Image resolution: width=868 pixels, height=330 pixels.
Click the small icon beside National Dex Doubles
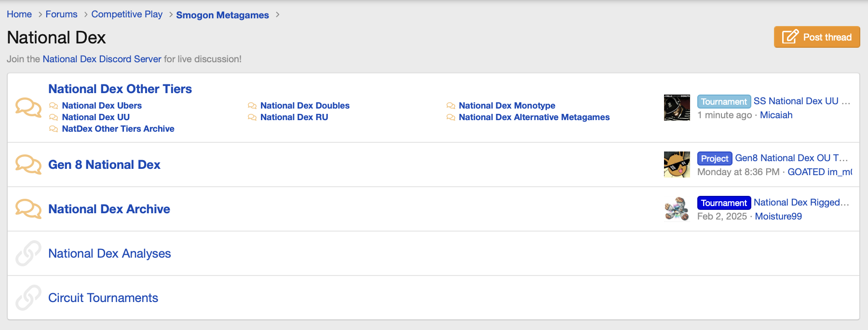[252, 106]
